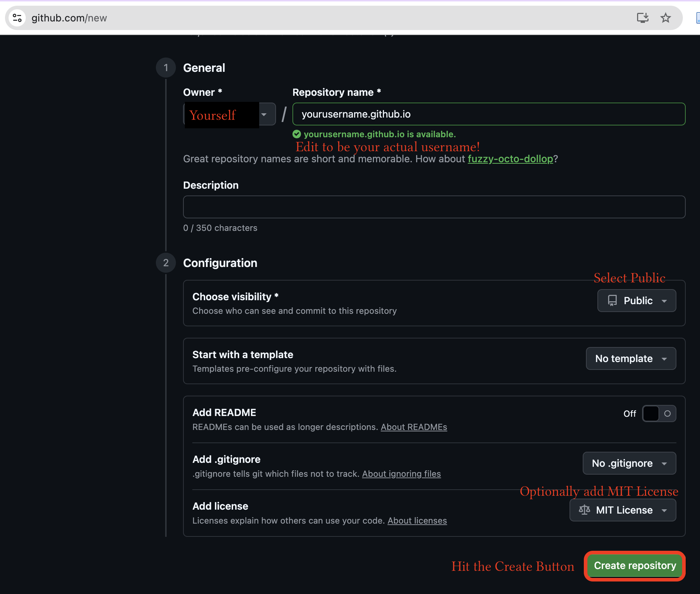Viewport: 700px width, 594px height.
Task: Click the green availability check icon
Action: [297, 134]
